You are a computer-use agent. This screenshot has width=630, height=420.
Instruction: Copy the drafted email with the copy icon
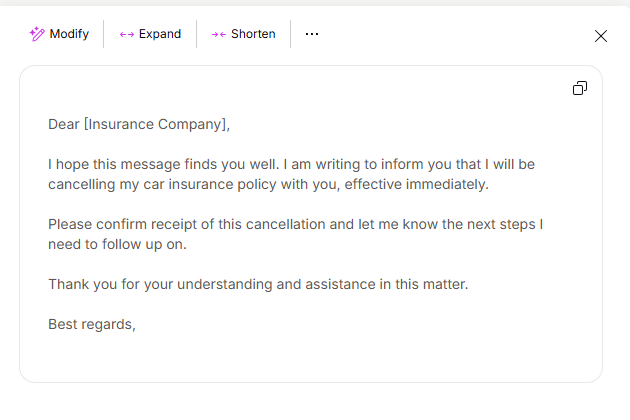click(x=580, y=88)
